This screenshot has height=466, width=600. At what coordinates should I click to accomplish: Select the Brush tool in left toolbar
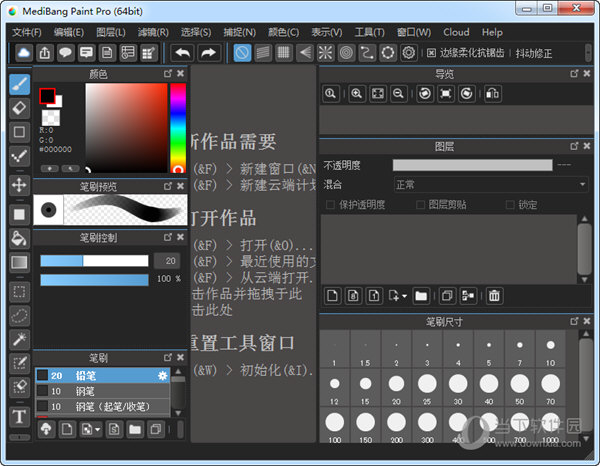pyautogui.click(x=20, y=85)
